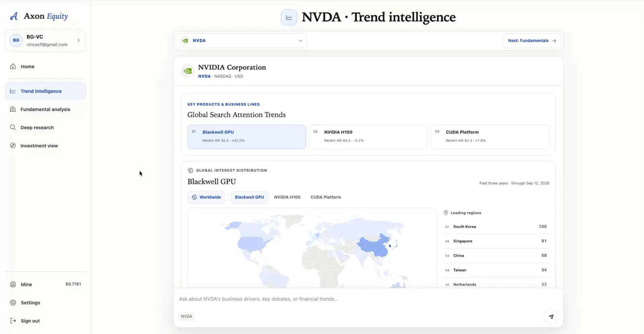The image size is (644, 334).
Task: Toggle the Worldwide region filter
Action: [x=206, y=197]
